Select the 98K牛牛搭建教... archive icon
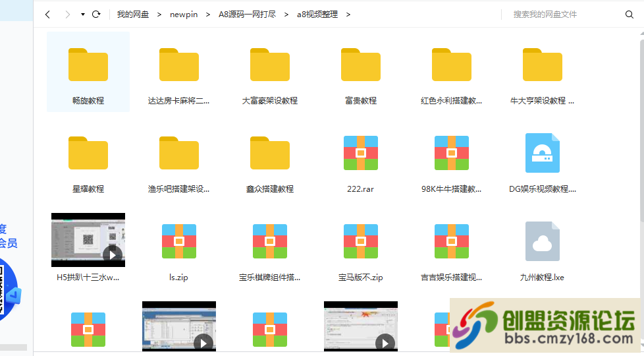 click(451, 153)
